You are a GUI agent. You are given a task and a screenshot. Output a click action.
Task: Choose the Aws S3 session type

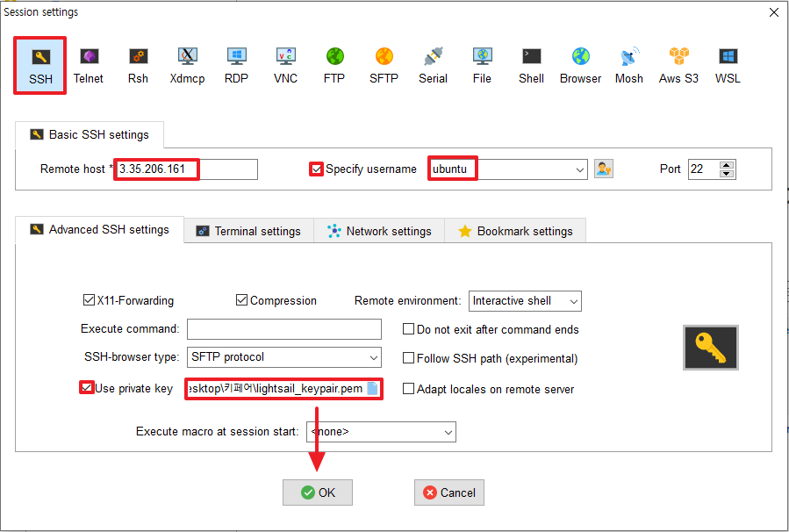(x=678, y=66)
